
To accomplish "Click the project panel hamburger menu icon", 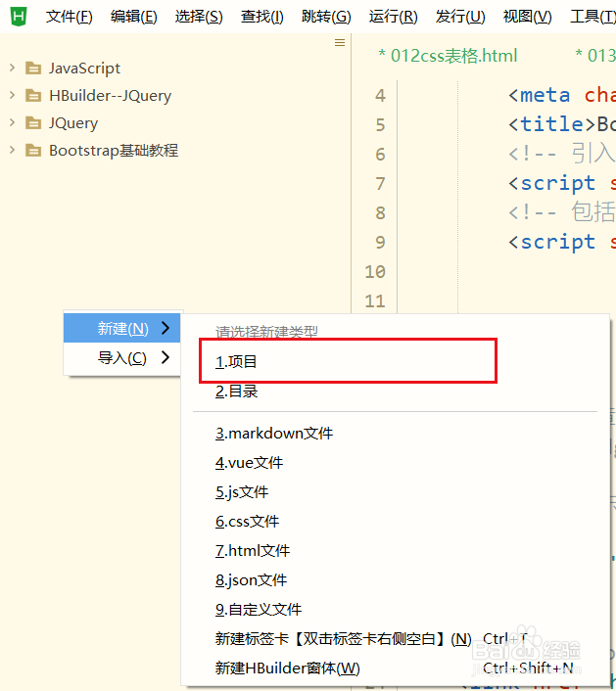I will point(340,42).
